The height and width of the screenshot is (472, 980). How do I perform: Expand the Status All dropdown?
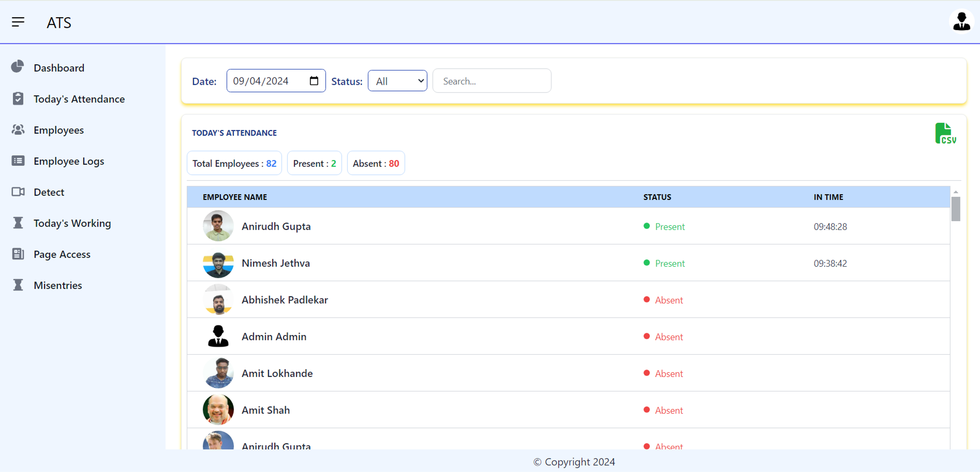397,81
